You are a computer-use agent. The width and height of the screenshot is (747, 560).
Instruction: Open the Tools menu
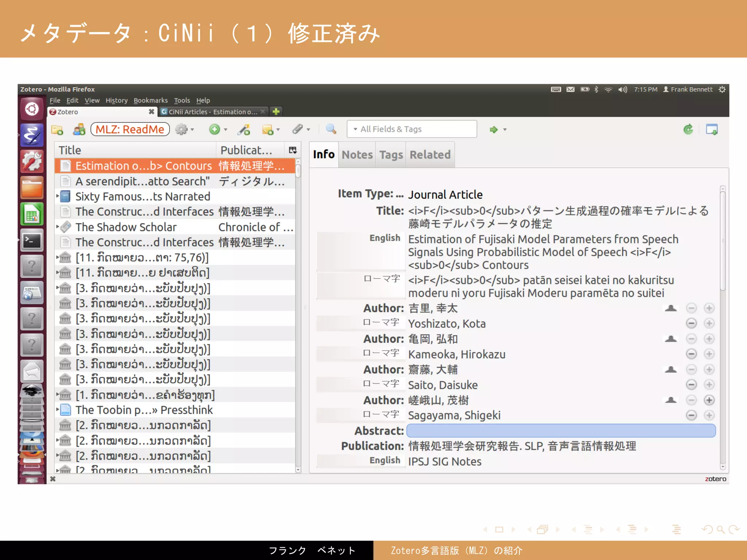(182, 100)
